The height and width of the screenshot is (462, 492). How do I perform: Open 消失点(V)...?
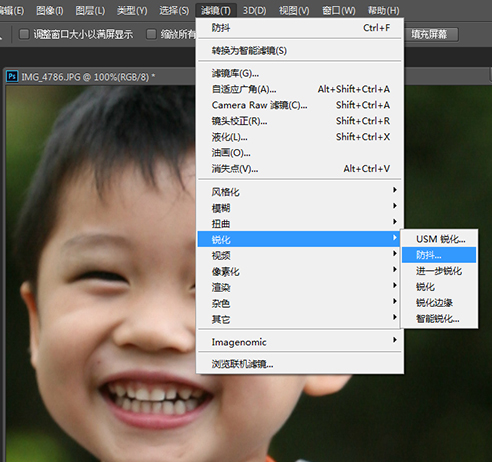pyautogui.click(x=300, y=169)
